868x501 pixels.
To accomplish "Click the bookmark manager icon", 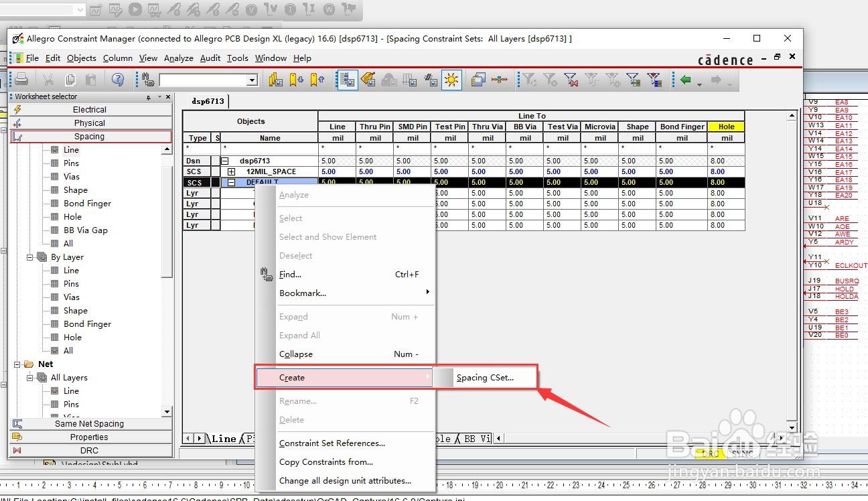I will point(275,80).
